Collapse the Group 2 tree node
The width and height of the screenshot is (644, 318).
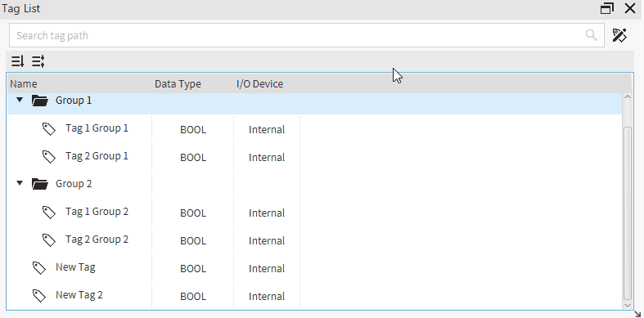tap(20, 183)
